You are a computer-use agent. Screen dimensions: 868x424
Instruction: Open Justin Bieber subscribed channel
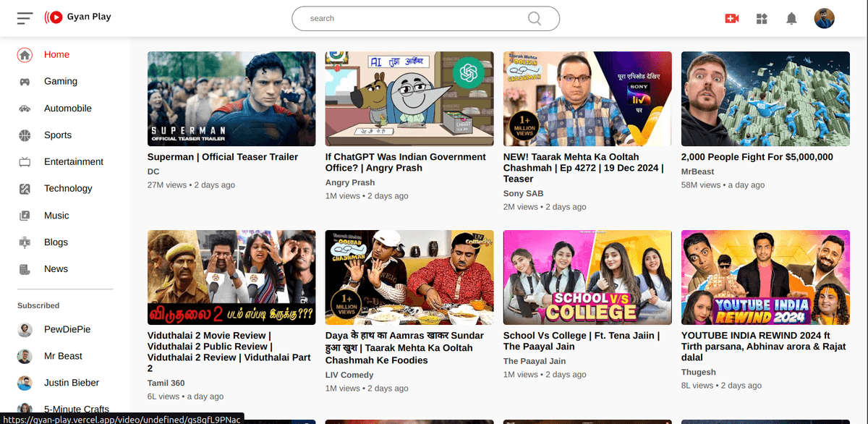click(x=72, y=383)
